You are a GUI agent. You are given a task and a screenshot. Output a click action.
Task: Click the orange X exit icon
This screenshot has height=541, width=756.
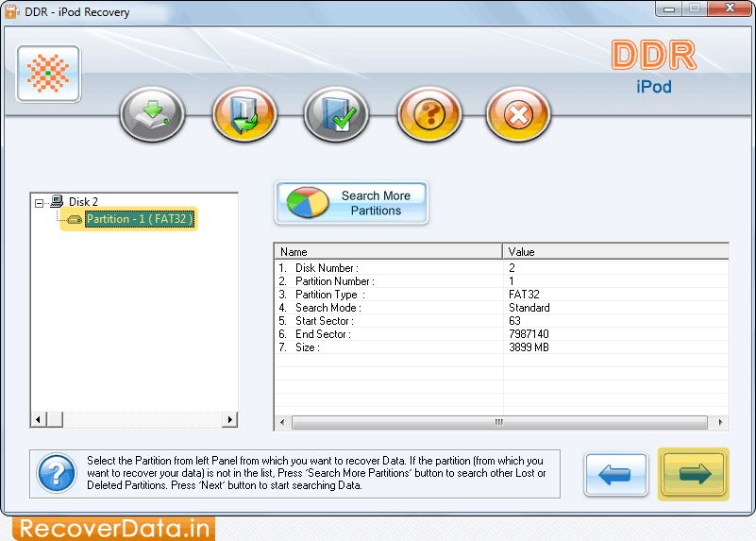click(518, 115)
